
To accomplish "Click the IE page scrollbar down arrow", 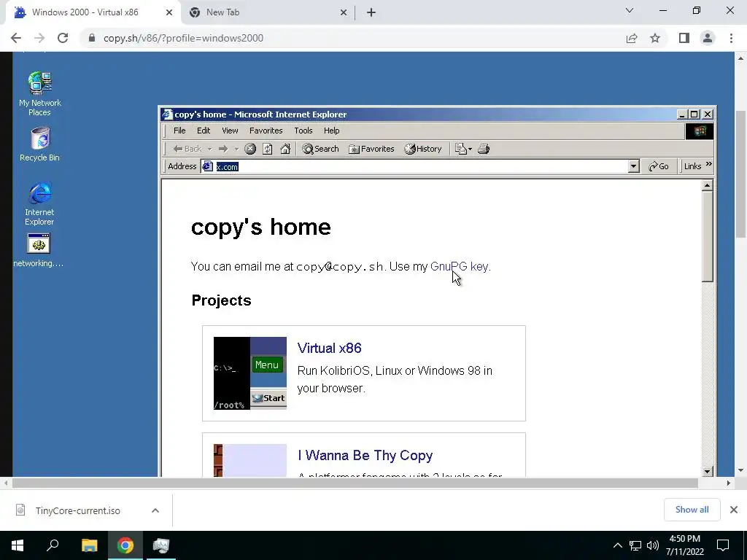I will [x=708, y=471].
